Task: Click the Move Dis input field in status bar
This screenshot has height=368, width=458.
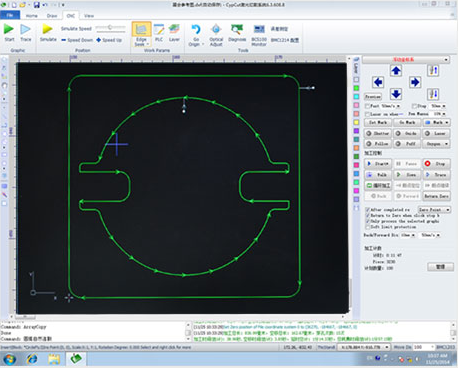Action: tap(423, 347)
